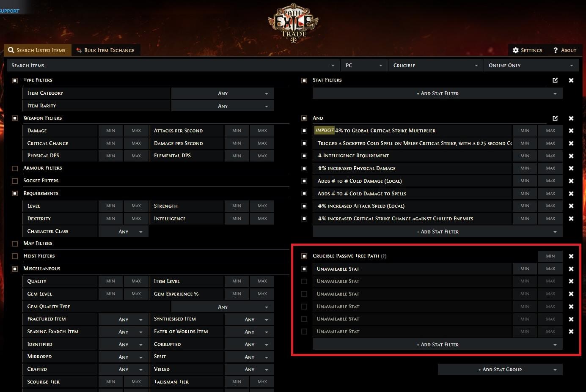Viewport: 586px width, 392px height.
Task: Click the help question mark beside Crucible Passive Tree Path
Action: click(383, 256)
